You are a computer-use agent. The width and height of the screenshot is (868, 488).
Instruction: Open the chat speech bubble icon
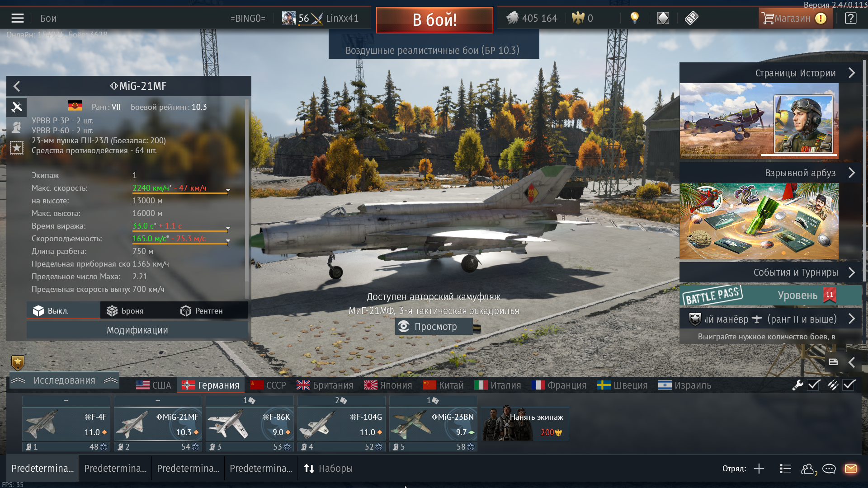click(829, 469)
